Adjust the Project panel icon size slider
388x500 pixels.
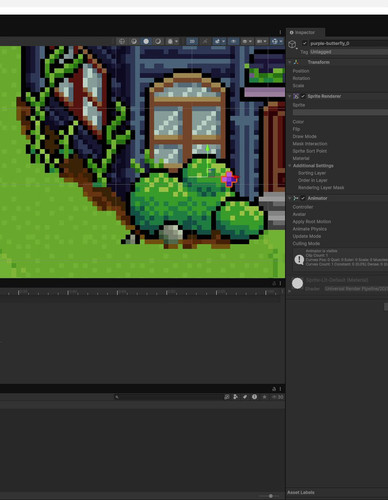coord(271,496)
